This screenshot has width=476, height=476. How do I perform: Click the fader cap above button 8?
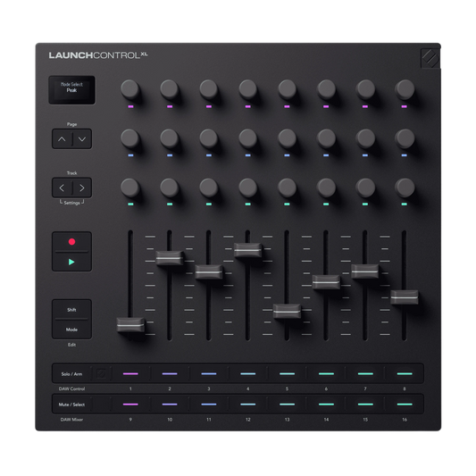[405, 297]
